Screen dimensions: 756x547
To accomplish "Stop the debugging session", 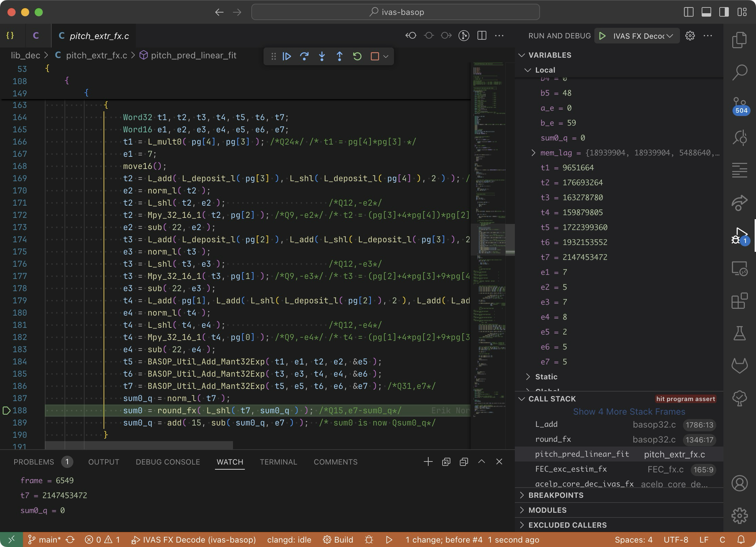I will pyautogui.click(x=375, y=56).
